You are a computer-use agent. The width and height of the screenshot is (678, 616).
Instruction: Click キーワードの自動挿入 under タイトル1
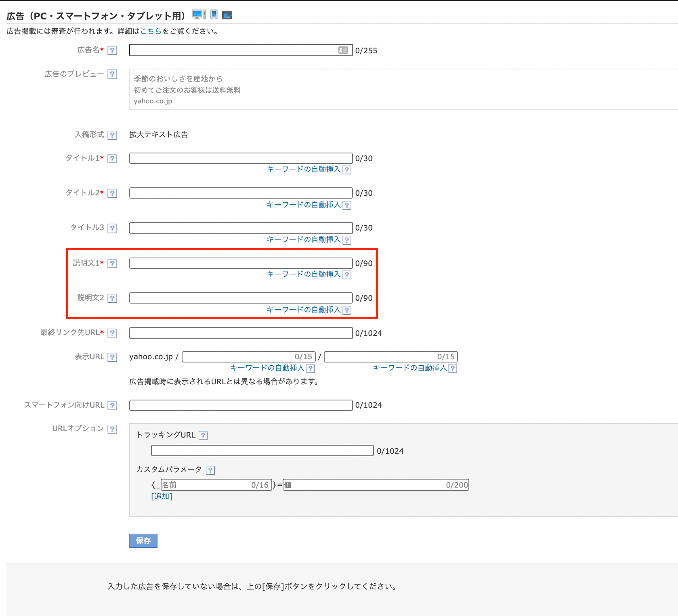click(304, 169)
